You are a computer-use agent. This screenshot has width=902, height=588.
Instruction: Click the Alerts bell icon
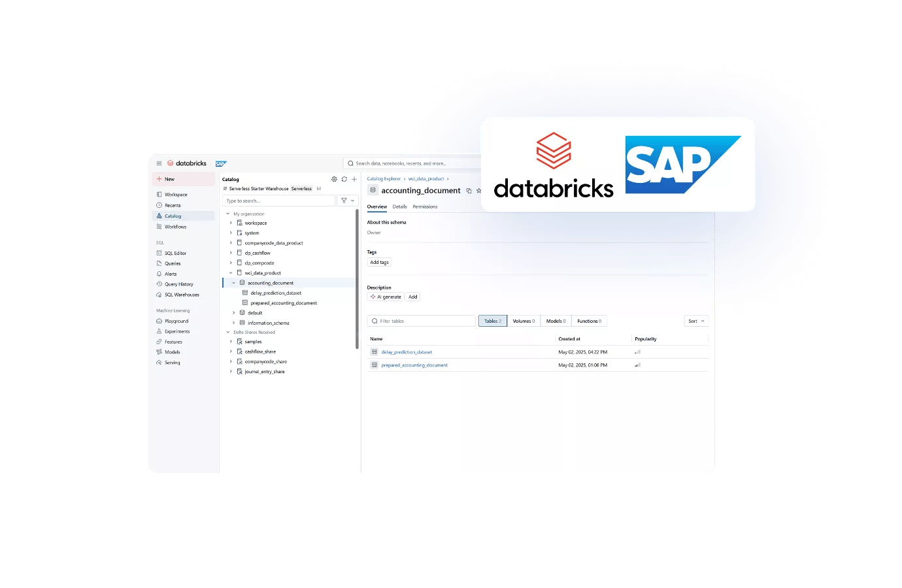[x=159, y=274]
